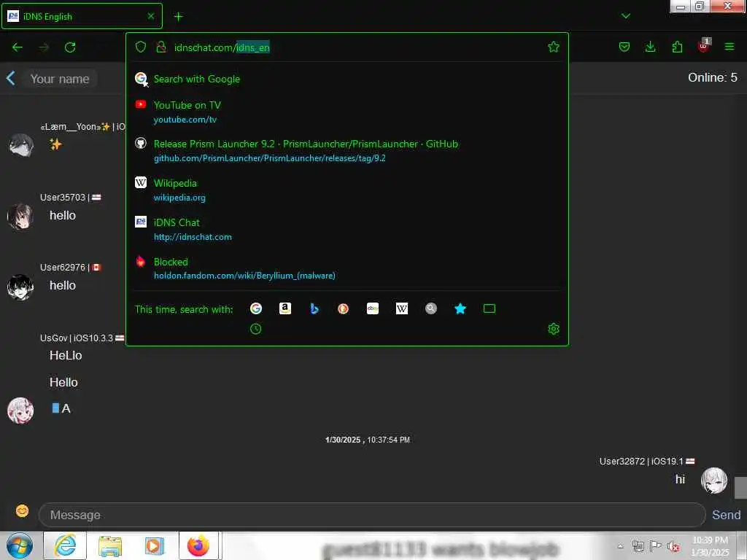Search with the Bing engine icon
The width and height of the screenshot is (747, 560).
coord(314,308)
